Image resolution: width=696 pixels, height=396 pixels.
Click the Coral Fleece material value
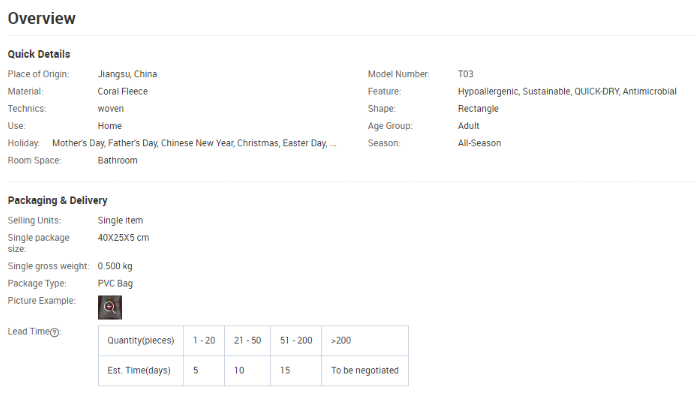coord(123,91)
